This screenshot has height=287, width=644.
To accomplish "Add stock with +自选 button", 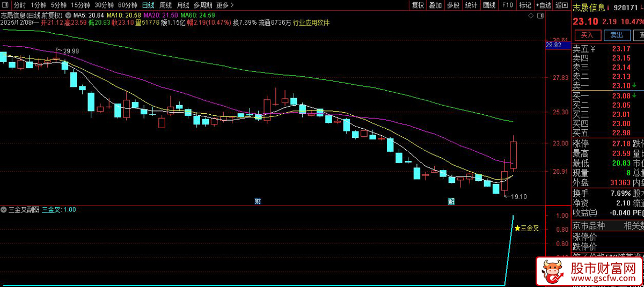I will click(x=543, y=5).
